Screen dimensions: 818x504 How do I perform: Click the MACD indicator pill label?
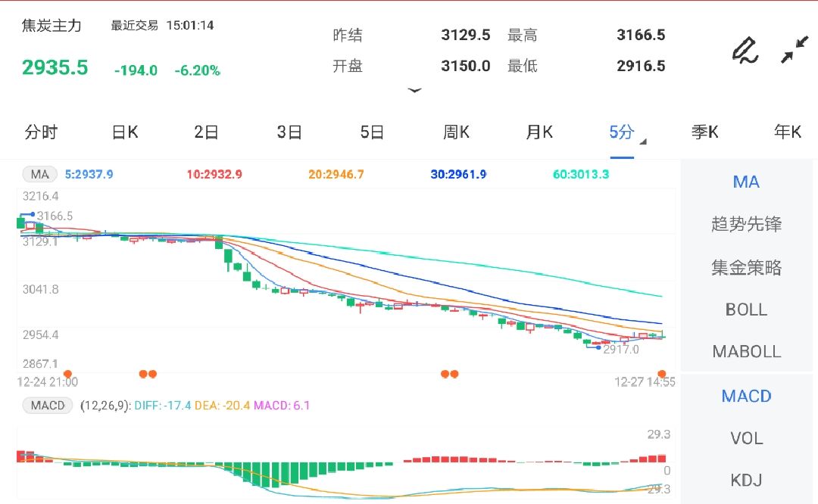coord(48,405)
